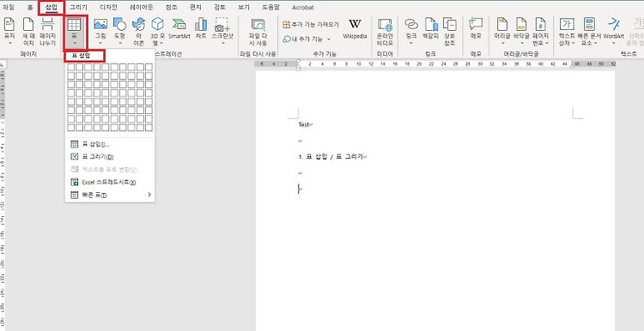The width and height of the screenshot is (644, 331).
Task: Open the 참조 (References) tab
Action: 172,8
